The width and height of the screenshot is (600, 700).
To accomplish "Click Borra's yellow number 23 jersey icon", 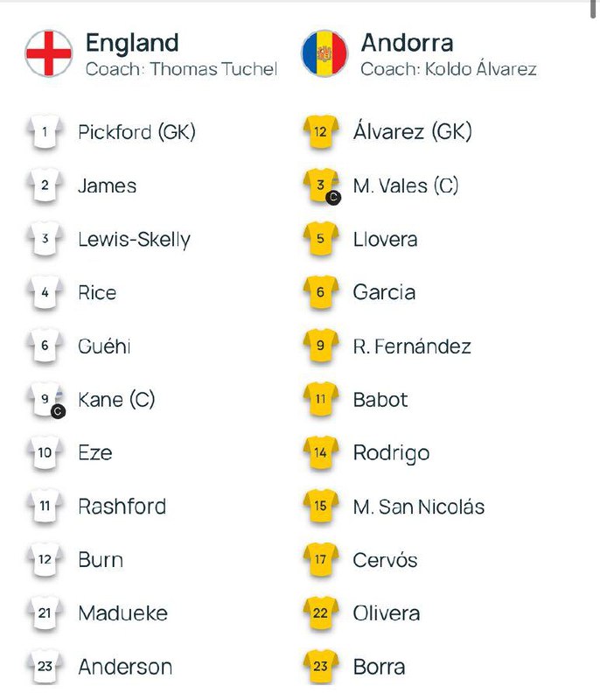I will [321, 667].
